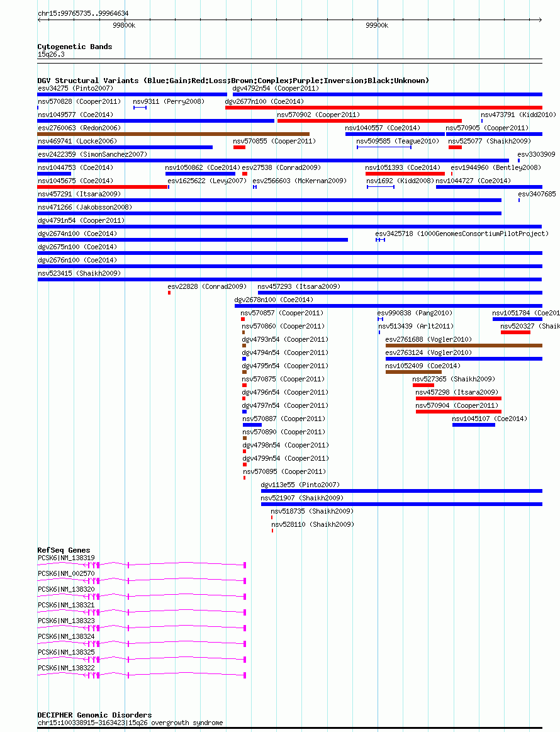Click the 15q26.3 cytogenetic band label

[x=52, y=54]
